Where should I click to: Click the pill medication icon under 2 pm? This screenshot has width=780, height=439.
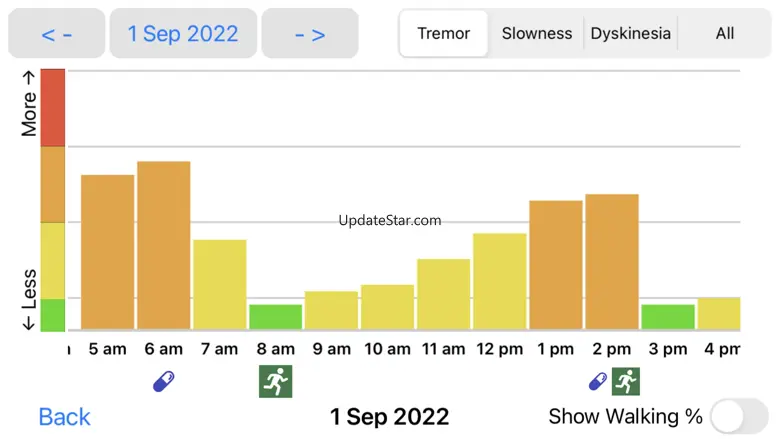598,381
